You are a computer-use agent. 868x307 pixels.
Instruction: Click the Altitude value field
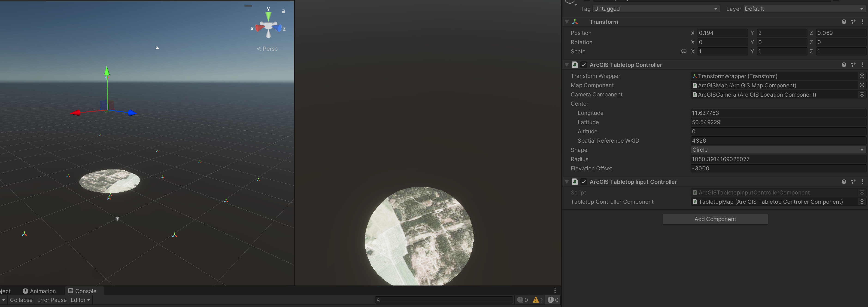[x=778, y=132]
